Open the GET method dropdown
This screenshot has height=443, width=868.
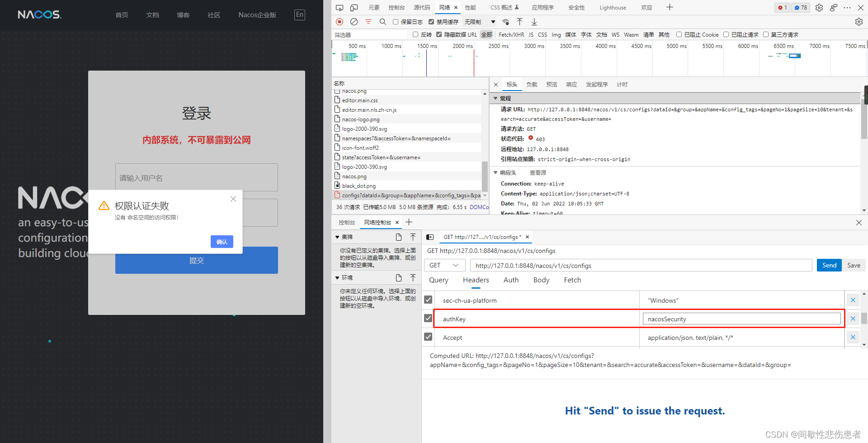coord(444,266)
